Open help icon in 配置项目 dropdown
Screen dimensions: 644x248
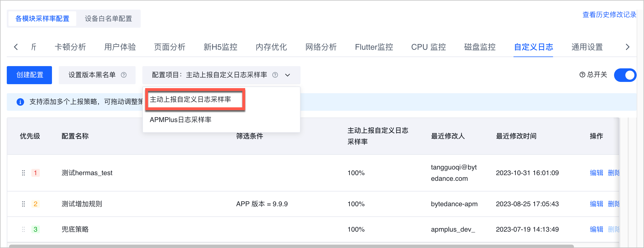[x=275, y=75]
